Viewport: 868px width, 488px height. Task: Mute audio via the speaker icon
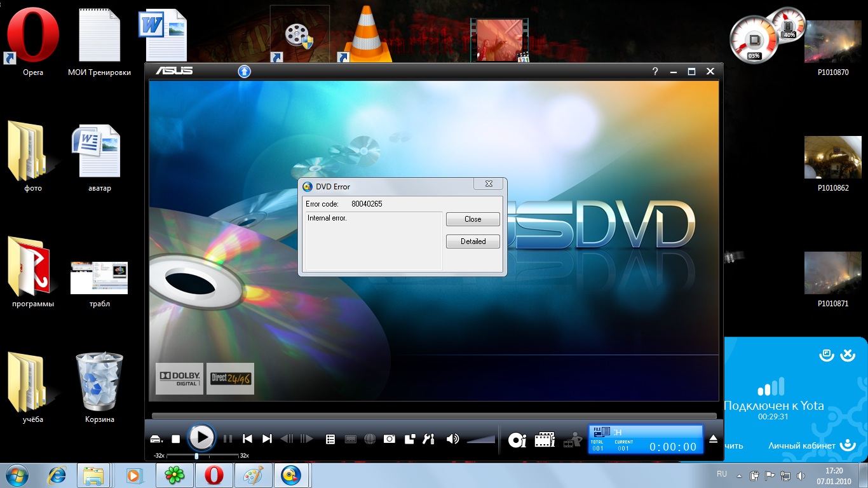(452, 439)
